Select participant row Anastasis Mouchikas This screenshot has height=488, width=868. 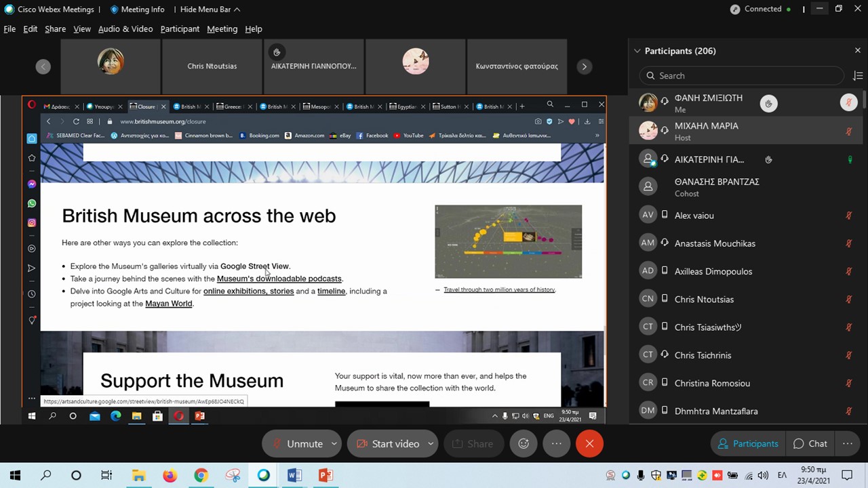(x=746, y=243)
